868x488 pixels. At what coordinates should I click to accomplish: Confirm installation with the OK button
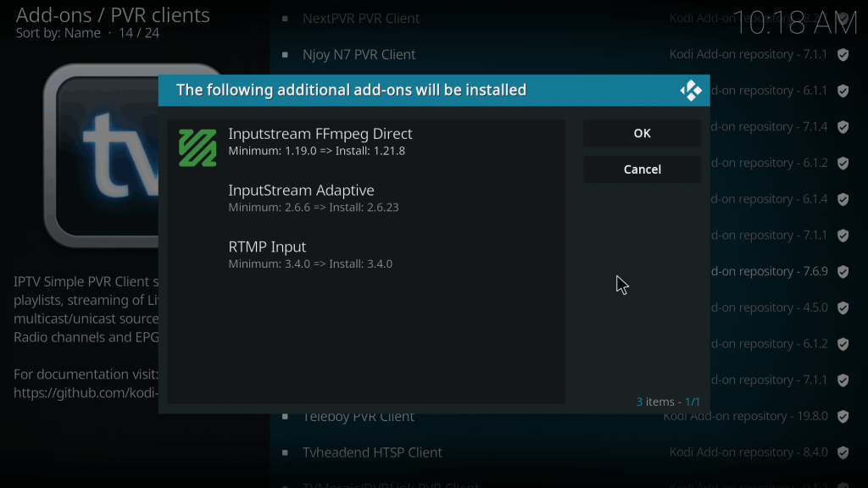(642, 133)
